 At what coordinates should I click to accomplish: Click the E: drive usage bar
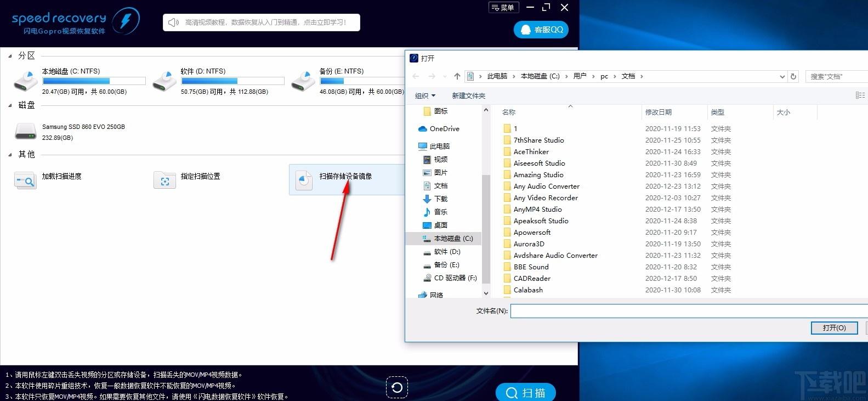361,81
